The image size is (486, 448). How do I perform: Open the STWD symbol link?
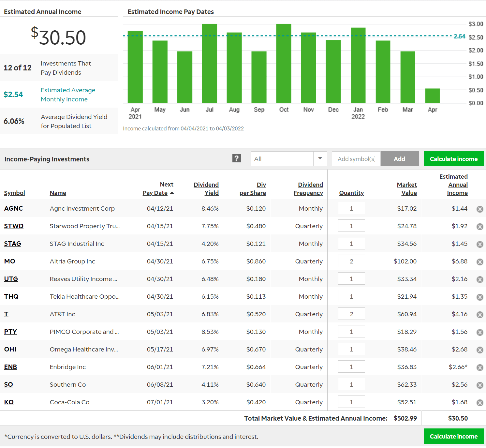coord(14,226)
